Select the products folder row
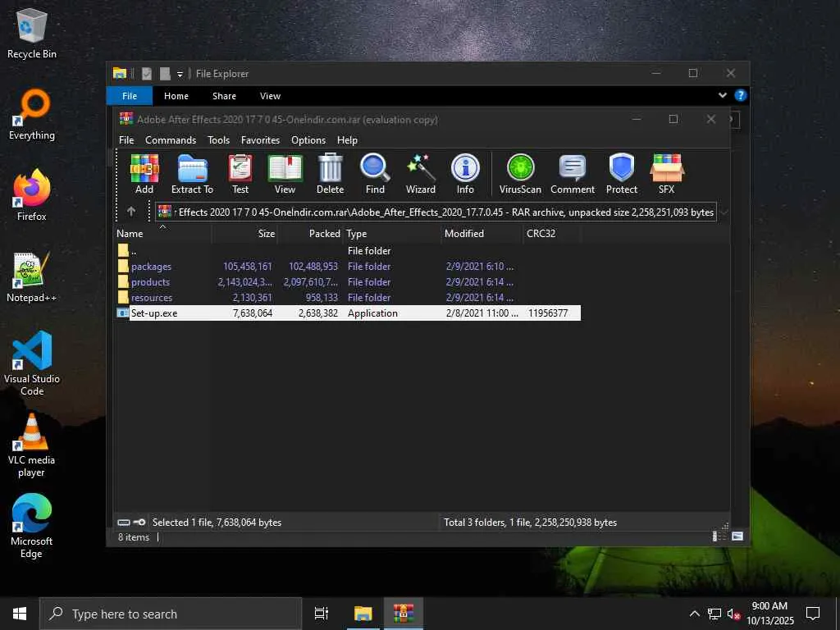This screenshot has height=630, width=840. 348,282
